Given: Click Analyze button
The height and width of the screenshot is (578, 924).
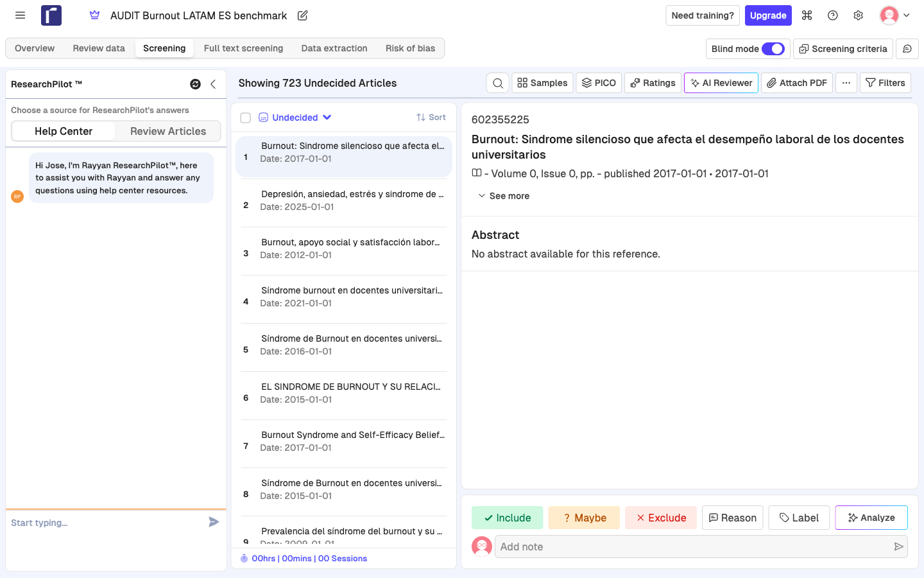Looking at the screenshot, I should click(871, 518).
